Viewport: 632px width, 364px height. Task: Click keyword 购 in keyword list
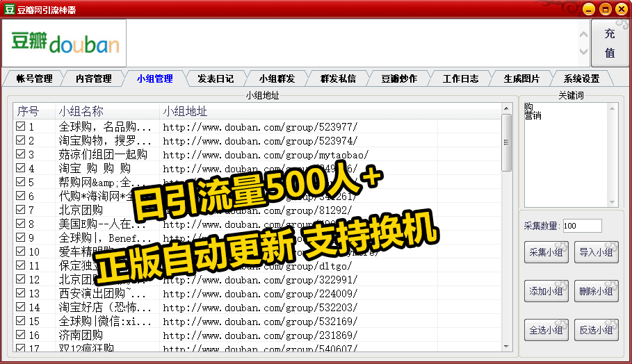tap(529, 107)
